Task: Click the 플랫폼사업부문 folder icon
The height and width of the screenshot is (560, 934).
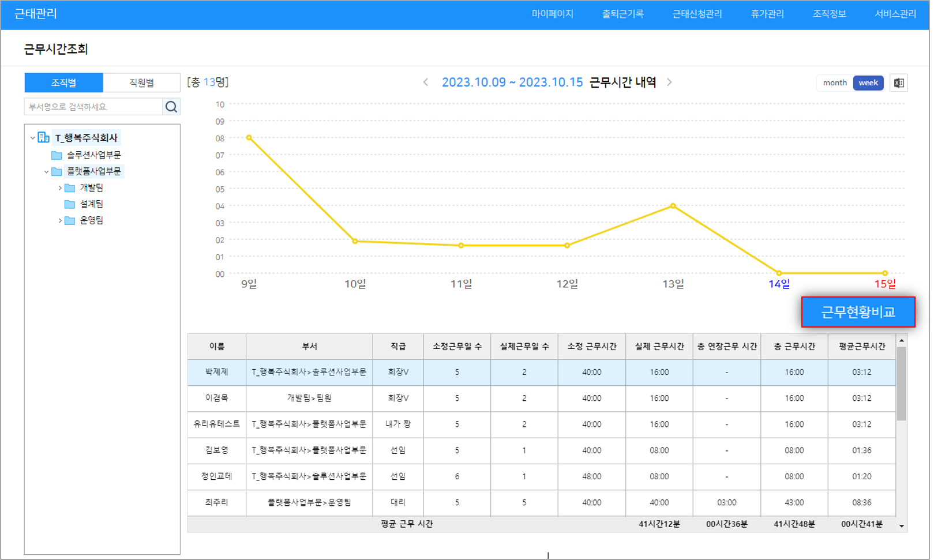Action: [57, 171]
